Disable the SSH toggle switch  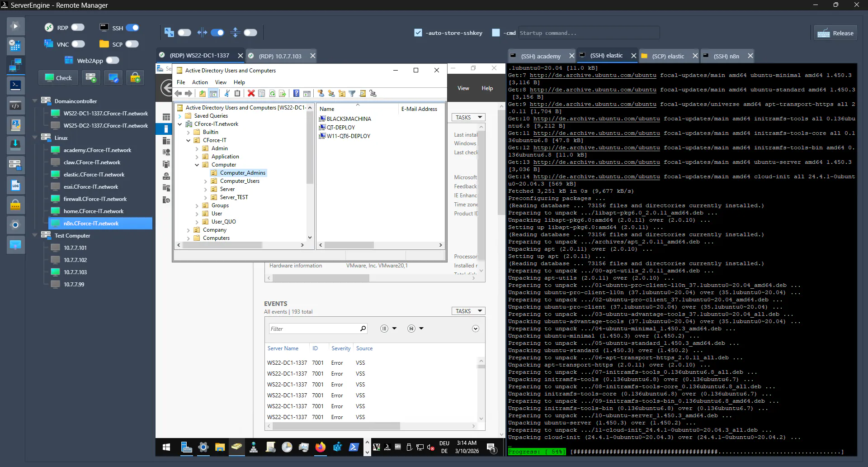pos(132,28)
